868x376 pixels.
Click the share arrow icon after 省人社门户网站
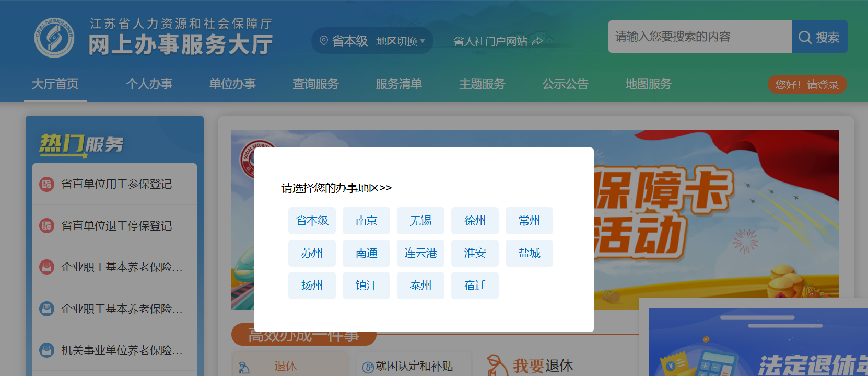click(537, 41)
